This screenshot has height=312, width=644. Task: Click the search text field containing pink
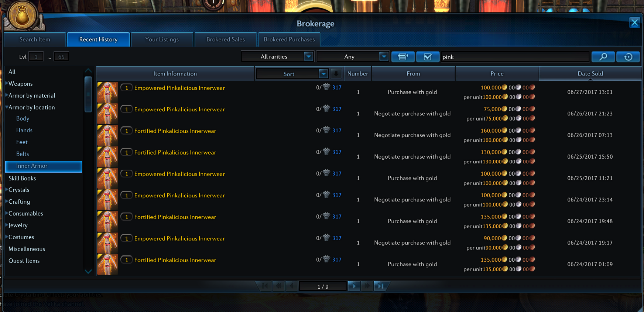515,57
